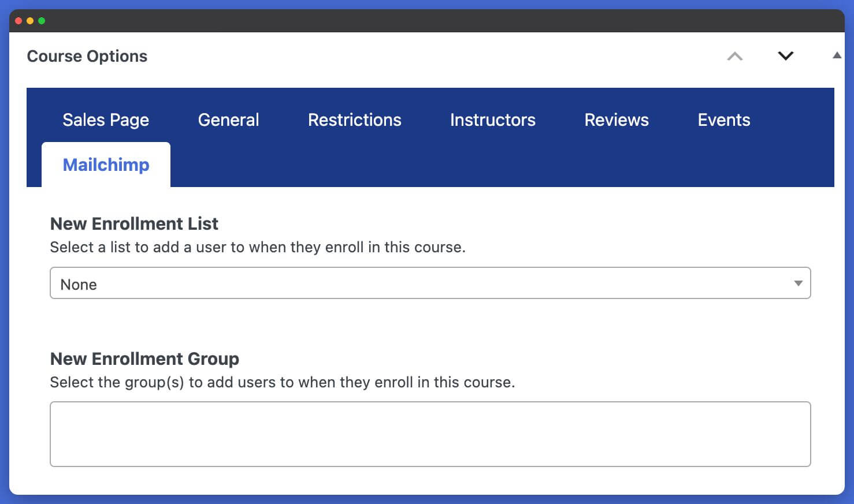Click the Course Options heading
Image resolution: width=854 pixels, height=504 pixels.
point(87,56)
